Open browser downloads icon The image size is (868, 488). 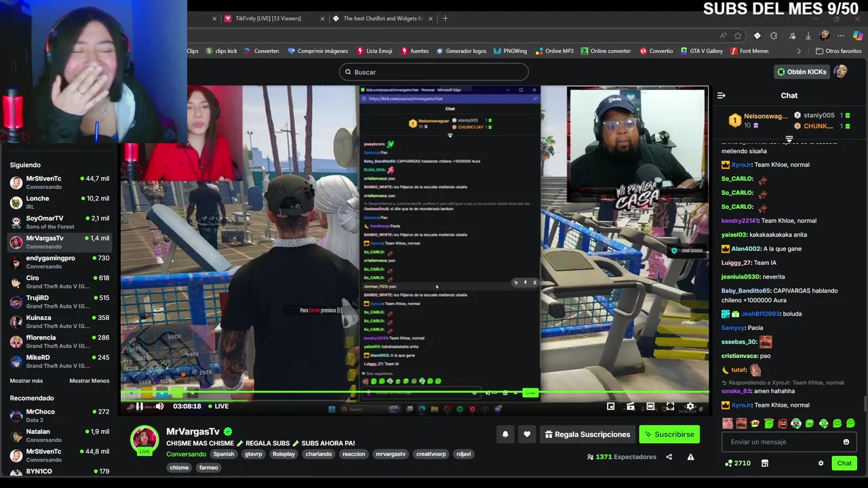tap(808, 35)
